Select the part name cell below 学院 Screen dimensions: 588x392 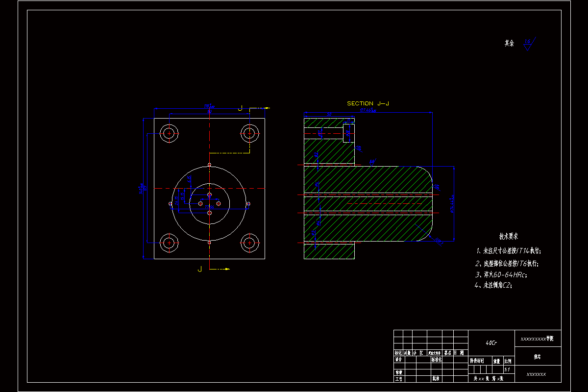[x=538, y=356]
